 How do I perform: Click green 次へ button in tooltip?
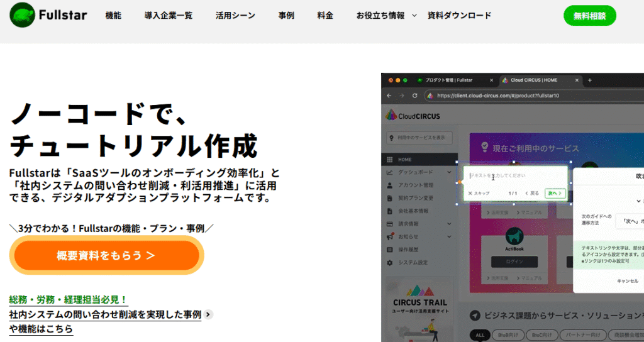pyautogui.click(x=555, y=193)
